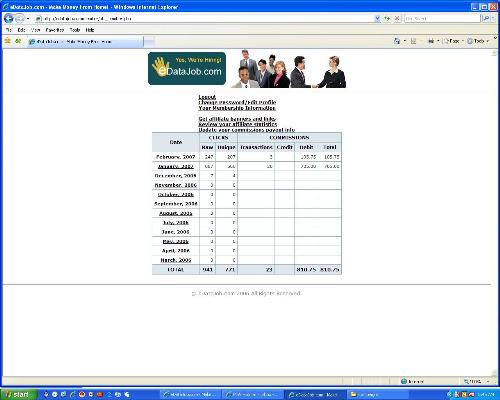The image size is (500, 400).
Task: Open the Edit menu
Action: pos(21,30)
